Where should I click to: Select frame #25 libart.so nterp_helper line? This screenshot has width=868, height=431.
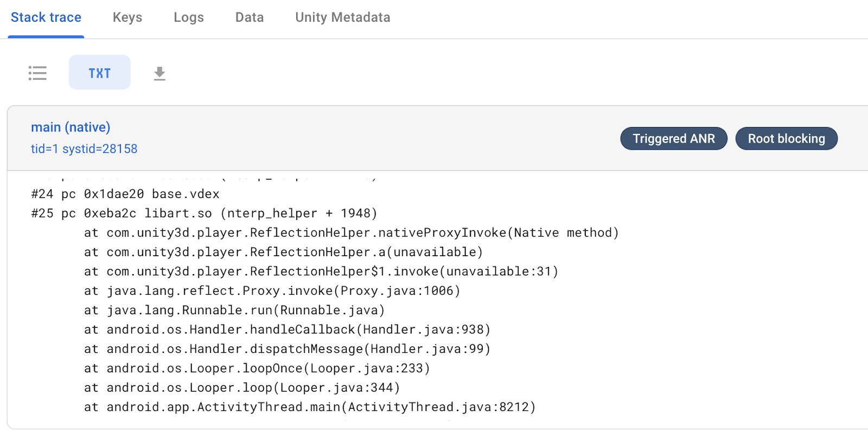point(204,213)
